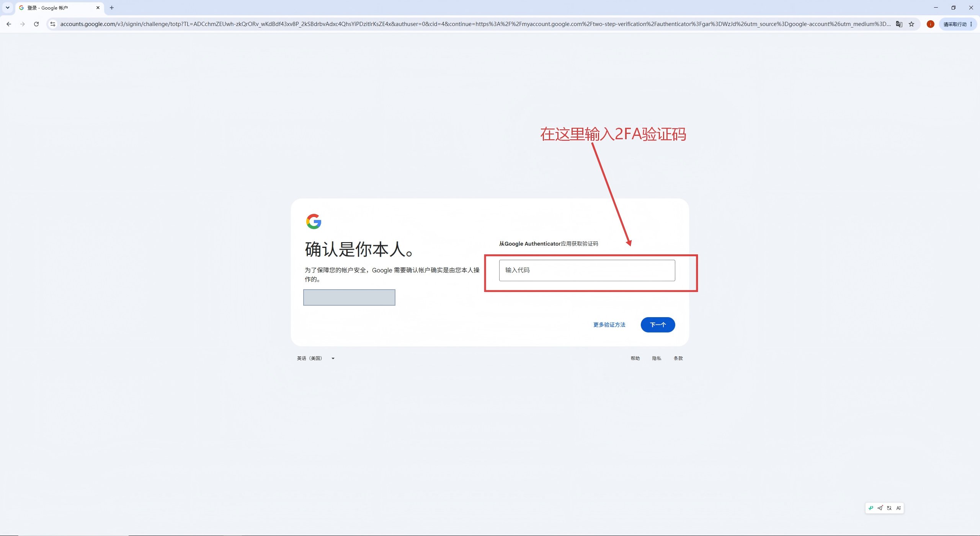Click the browser back arrow

(x=9, y=24)
